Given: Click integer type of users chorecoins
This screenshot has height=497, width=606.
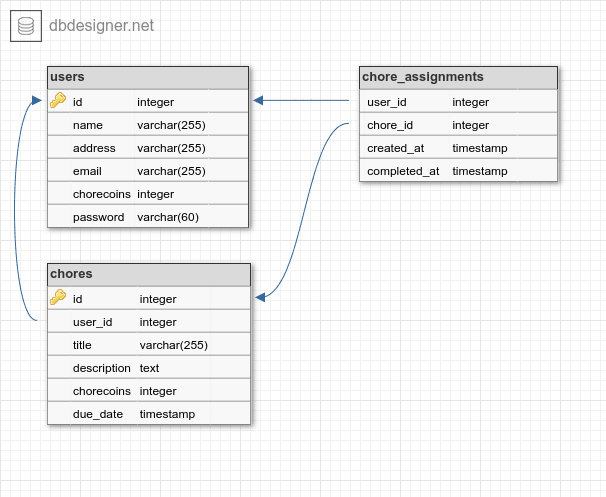Looking at the screenshot, I should tap(155, 194).
